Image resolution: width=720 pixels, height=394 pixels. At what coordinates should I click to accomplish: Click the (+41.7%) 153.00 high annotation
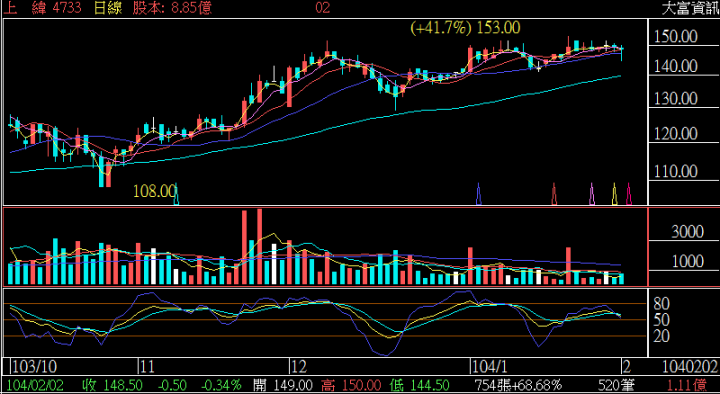tap(465, 28)
